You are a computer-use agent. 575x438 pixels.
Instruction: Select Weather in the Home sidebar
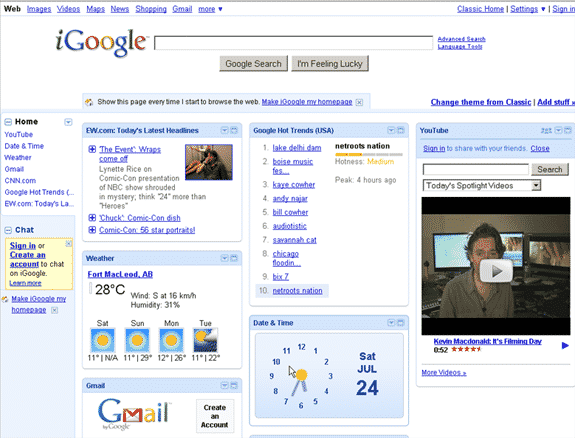18,158
